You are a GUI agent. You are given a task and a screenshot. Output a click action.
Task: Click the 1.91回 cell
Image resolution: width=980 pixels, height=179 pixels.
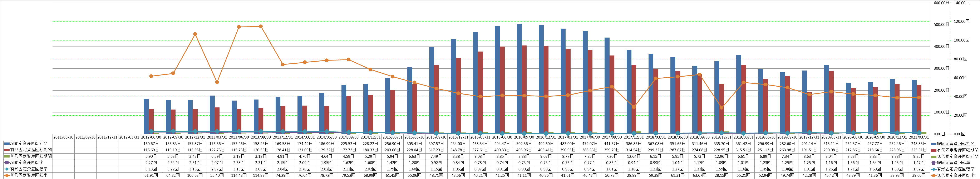(809, 169)
